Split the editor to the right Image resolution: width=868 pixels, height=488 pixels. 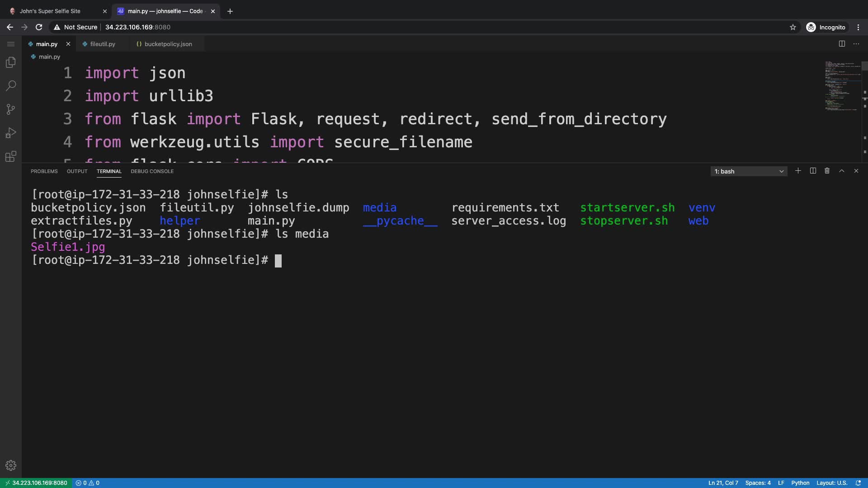click(842, 44)
